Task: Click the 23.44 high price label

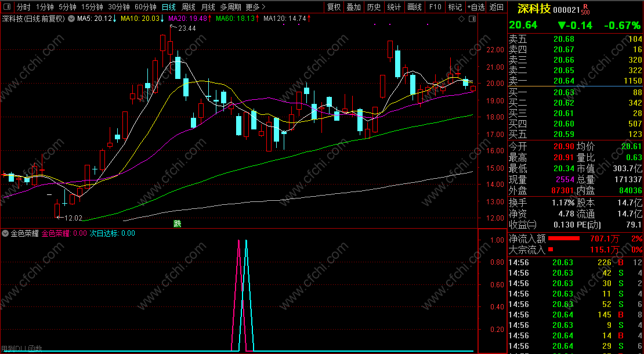Action: coord(187,28)
